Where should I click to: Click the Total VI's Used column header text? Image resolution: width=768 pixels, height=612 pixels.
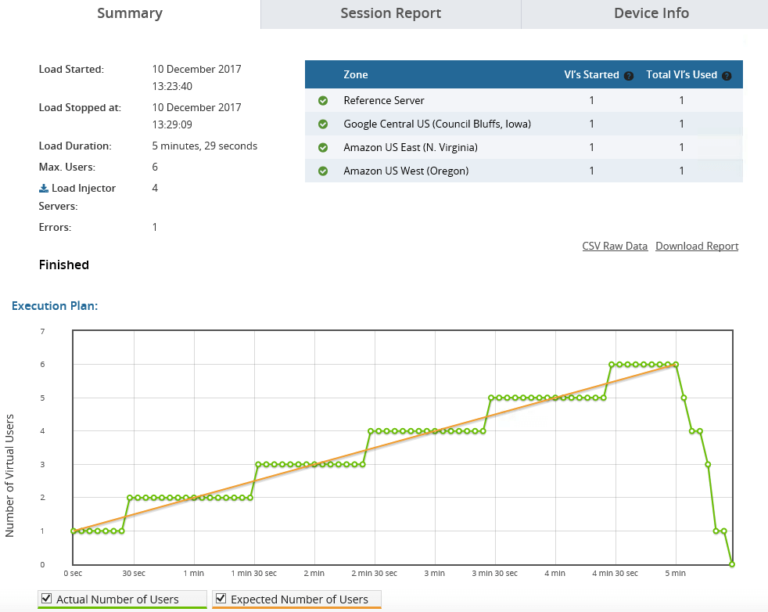pyautogui.click(x=681, y=75)
